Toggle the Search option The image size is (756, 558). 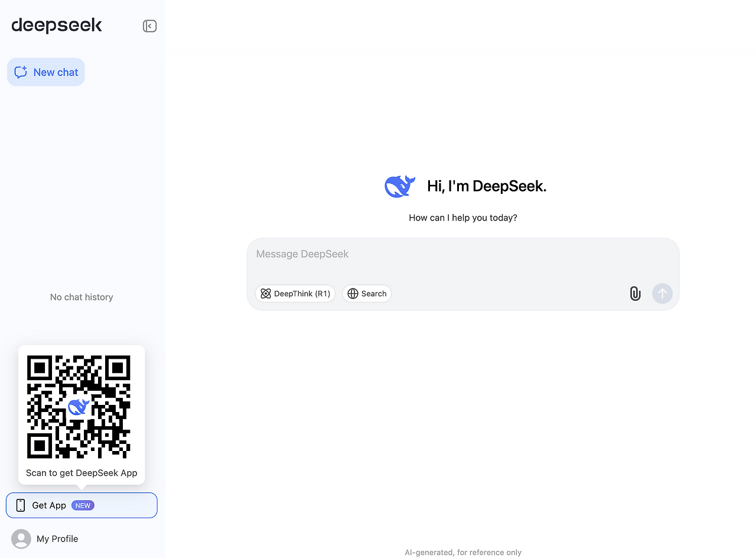tap(367, 294)
